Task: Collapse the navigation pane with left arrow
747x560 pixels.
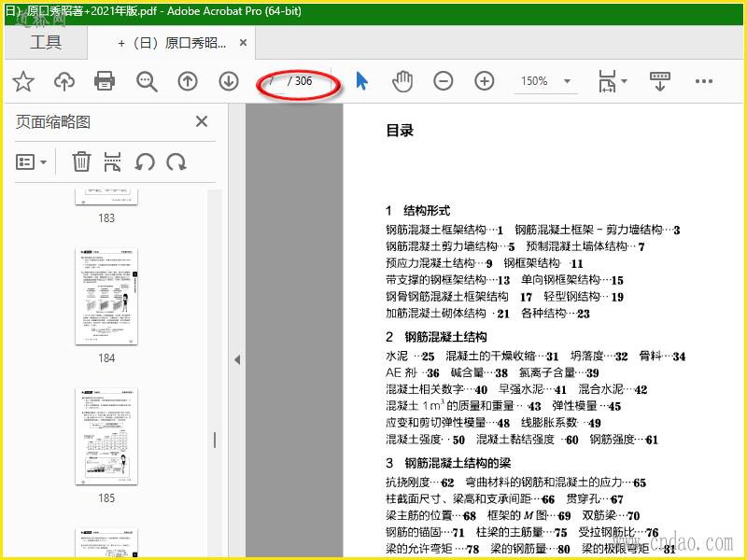Action: (x=237, y=360)
